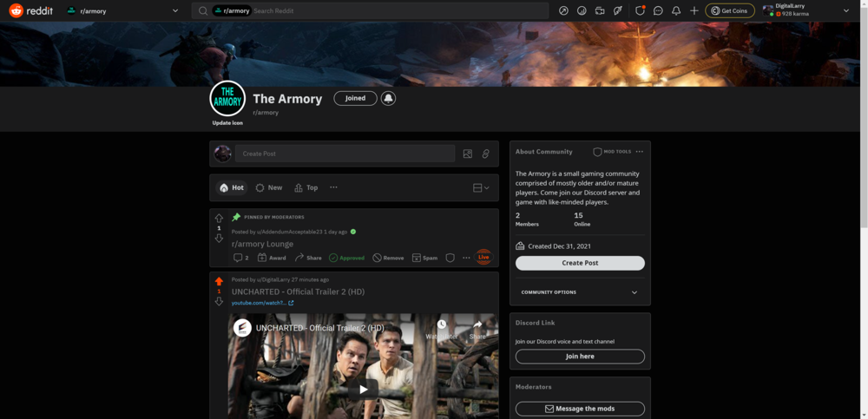Image resolution: width=868 pixels, height=419 pixels.
Task: Sort posts by Top
Action: (x=306, y=187)
